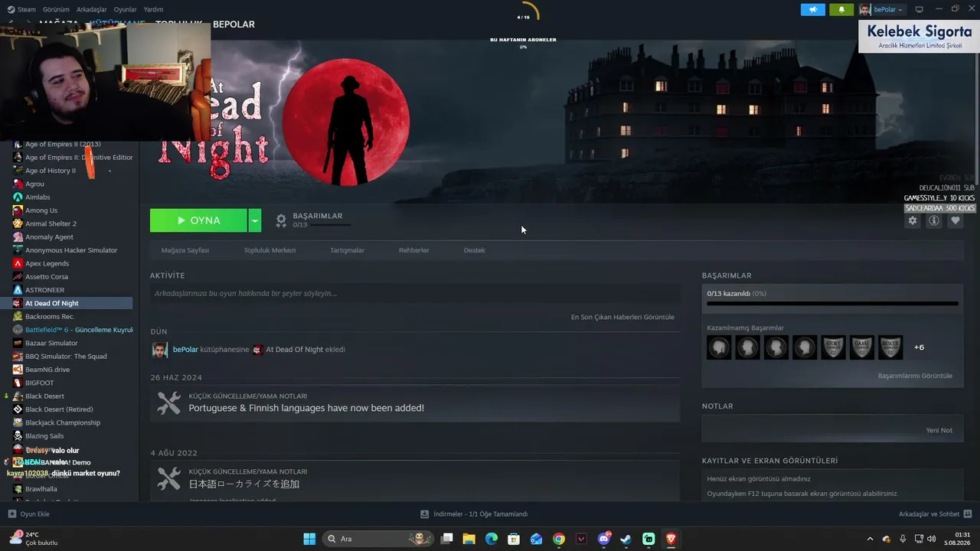Select Agrou in the library list
This screenshot has width=980, height=551.
34,184
